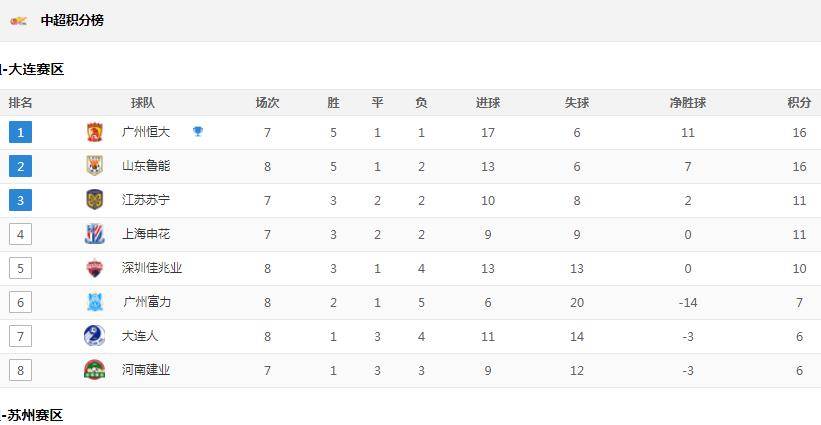Click the trophy icon beside 广州恒大
821x425 pixels.
pyautogui.click(x=197, y=132)
